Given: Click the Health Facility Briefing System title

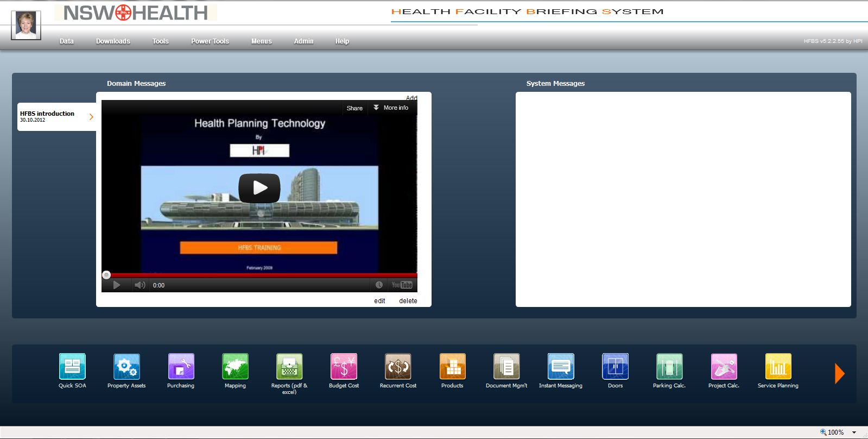Looking at the screenshot, I should coord(527,11).
